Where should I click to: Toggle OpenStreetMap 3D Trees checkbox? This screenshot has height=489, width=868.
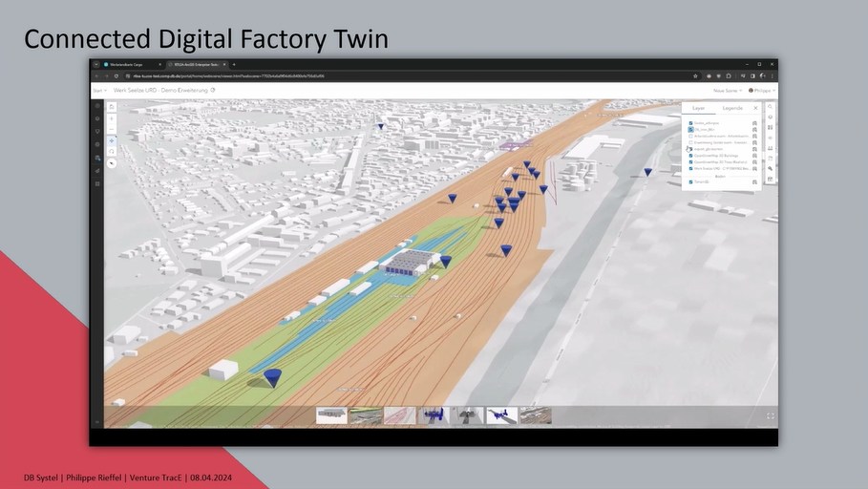[x=690, y=162]
